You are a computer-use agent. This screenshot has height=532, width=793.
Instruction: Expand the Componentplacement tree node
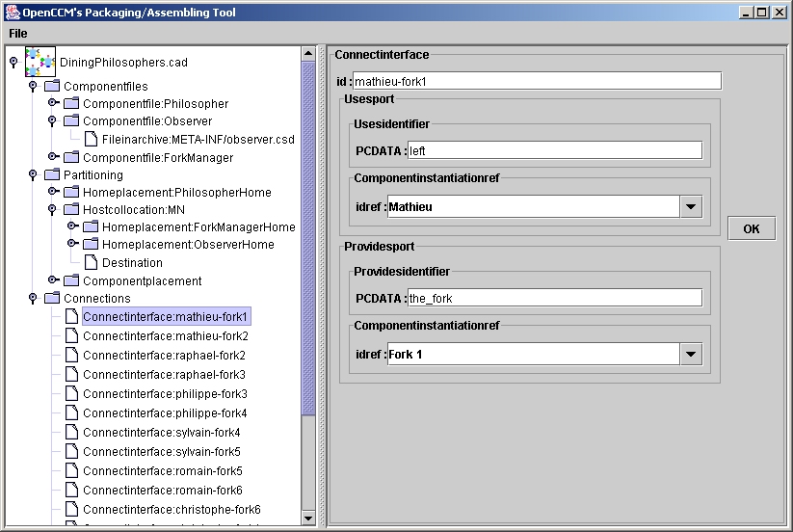tap(53, 281)
